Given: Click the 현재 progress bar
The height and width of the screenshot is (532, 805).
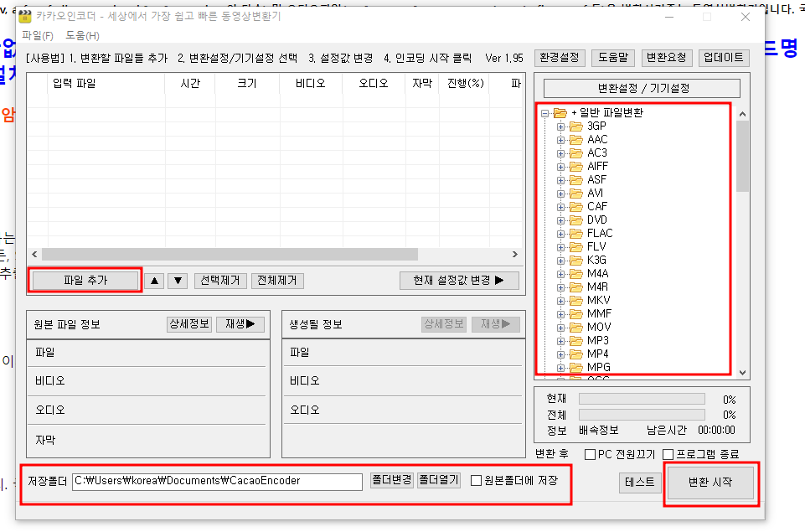Looking at the screenshot, I should pos(642,400).
